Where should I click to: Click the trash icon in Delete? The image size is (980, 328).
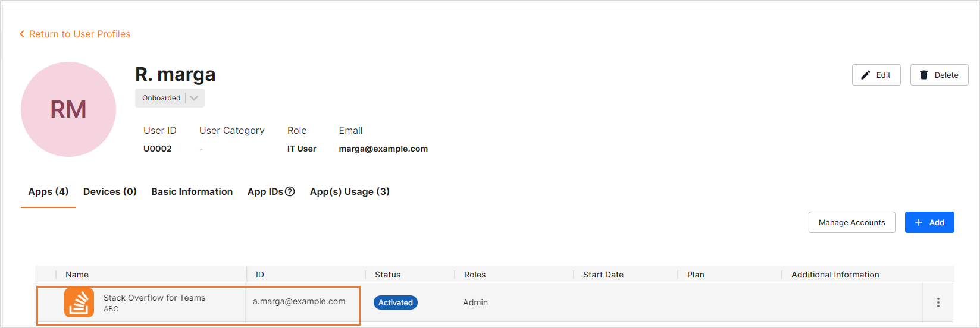point(924,75)
